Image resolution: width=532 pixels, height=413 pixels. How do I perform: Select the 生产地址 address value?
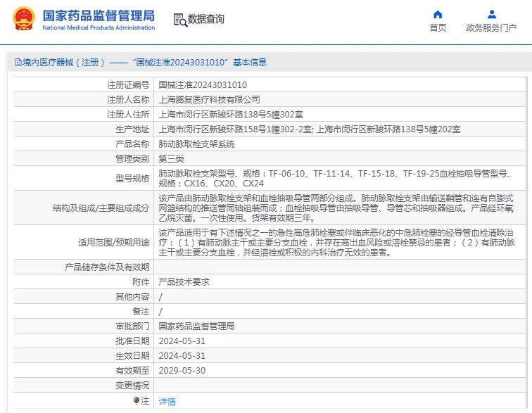coord(310,129)
